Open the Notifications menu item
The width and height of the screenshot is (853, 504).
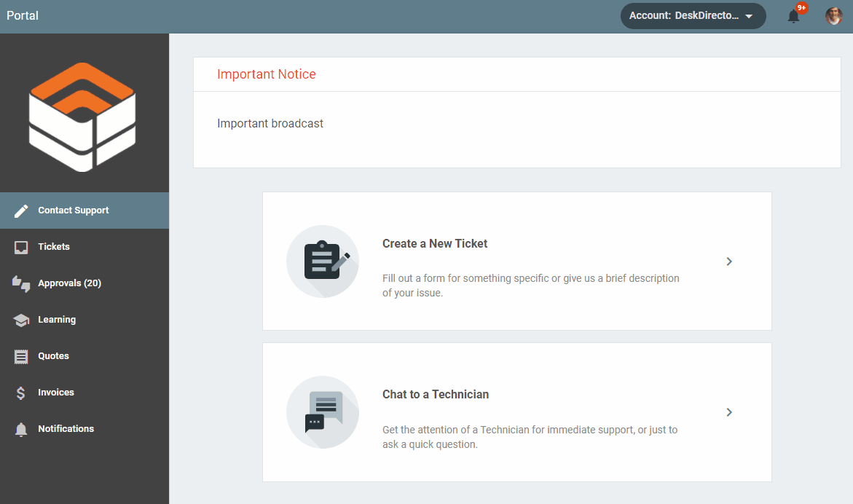point(84,429)
